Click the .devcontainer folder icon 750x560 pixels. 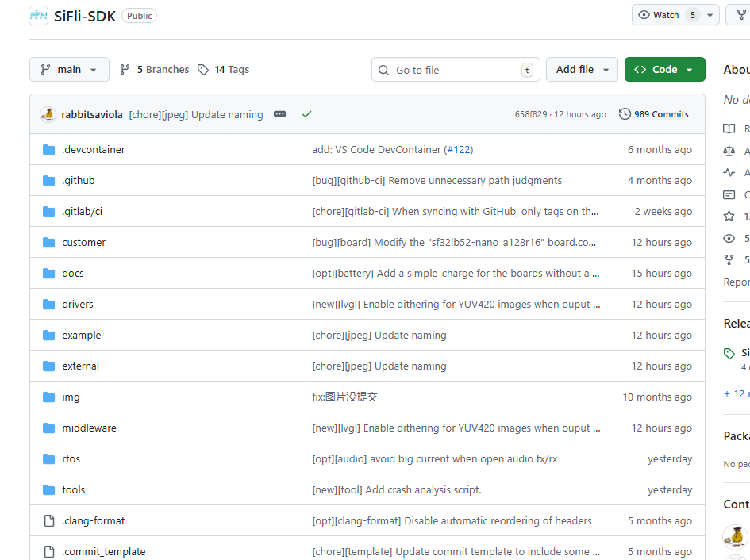click(x=48, y=150)
